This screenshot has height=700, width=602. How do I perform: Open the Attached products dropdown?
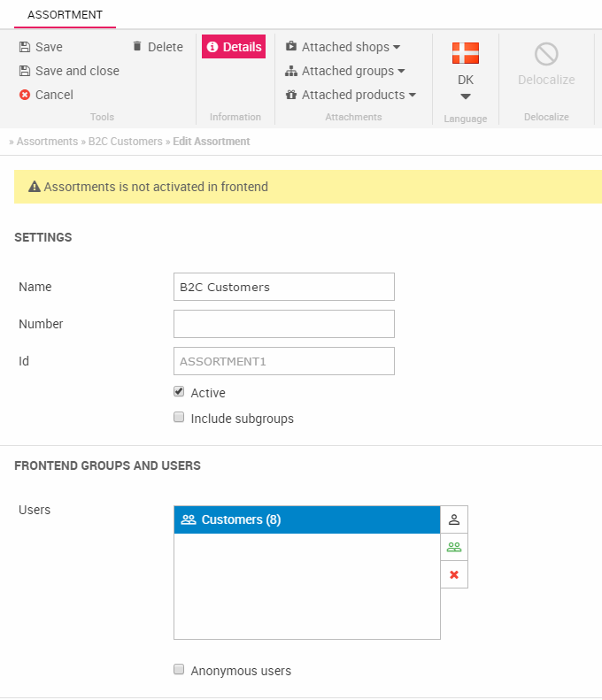tap(351, 95)
